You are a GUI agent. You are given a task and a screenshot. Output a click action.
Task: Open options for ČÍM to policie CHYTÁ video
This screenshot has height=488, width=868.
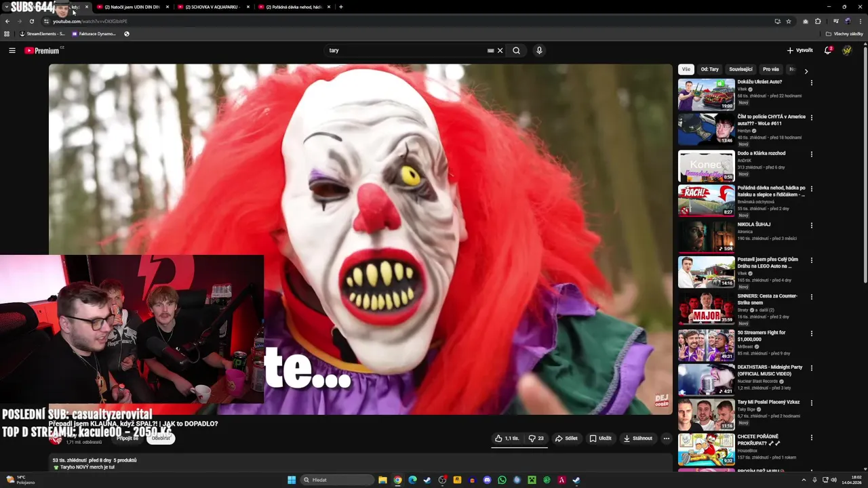click(812, 118)
